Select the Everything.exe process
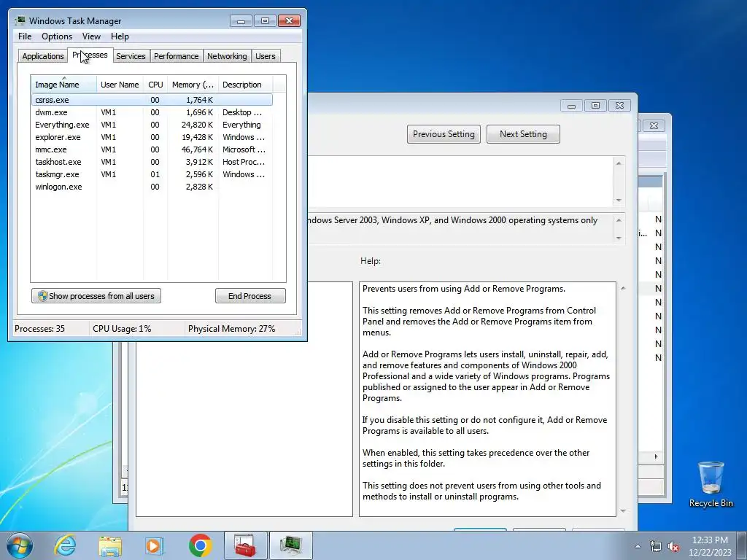 pyautogui.click(x=152, y=125)
